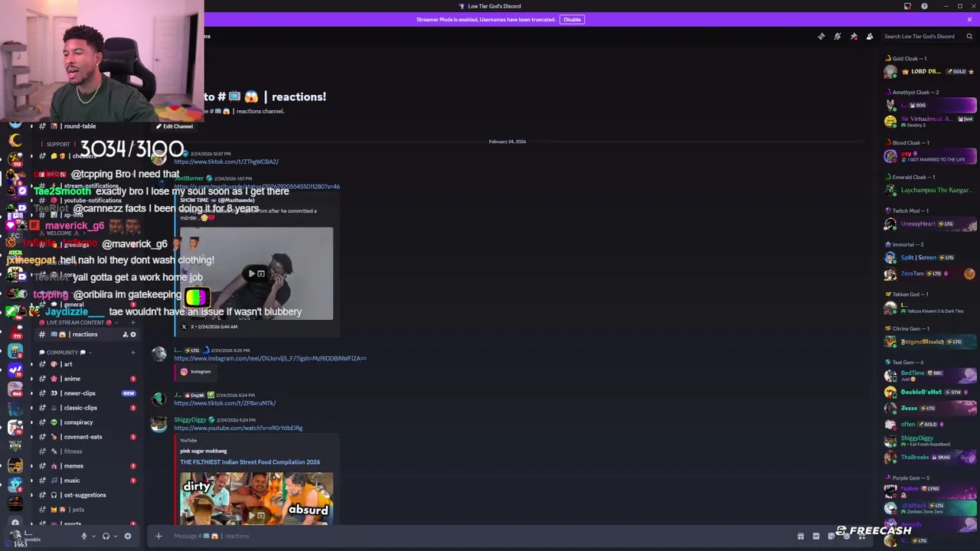Open the help question mark icon
This screenshot has width=980, height=551.
coord(924,6)
